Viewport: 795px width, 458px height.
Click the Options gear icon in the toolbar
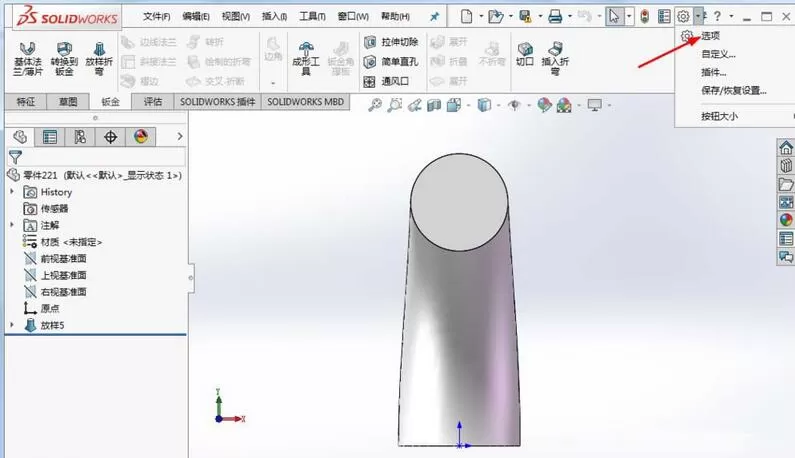point(683,17)
